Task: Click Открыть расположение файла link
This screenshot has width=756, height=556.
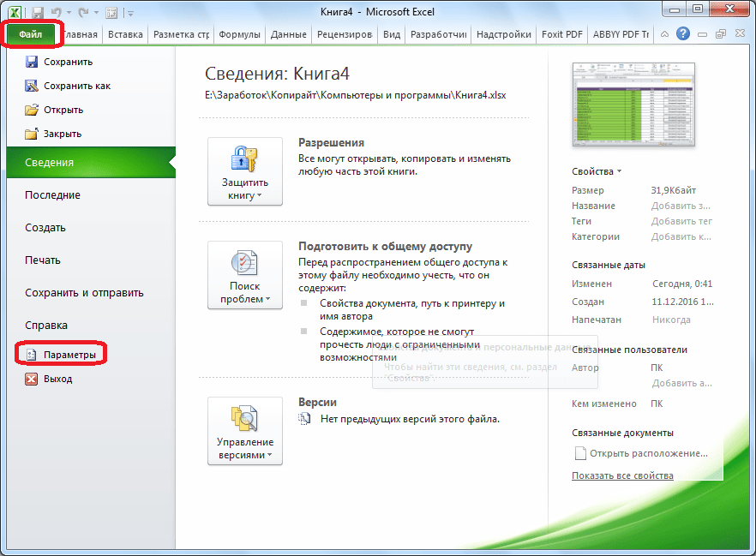Action: click(647, 453)
